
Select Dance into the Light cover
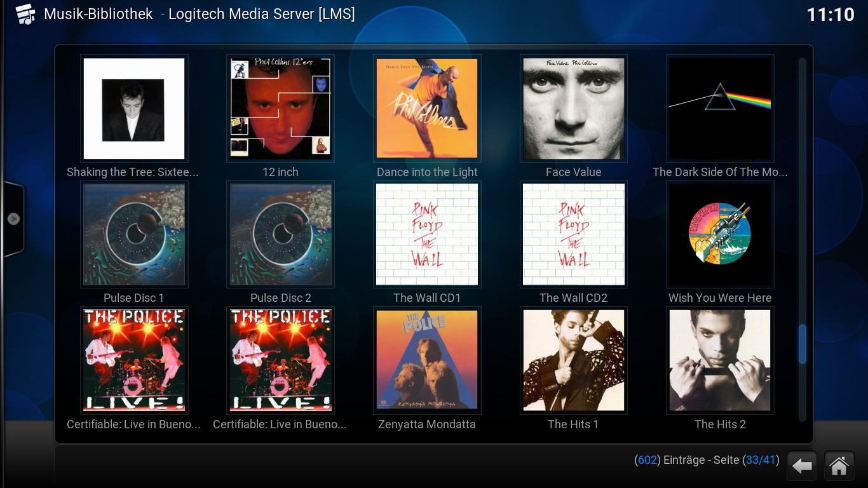pos(427,109)
